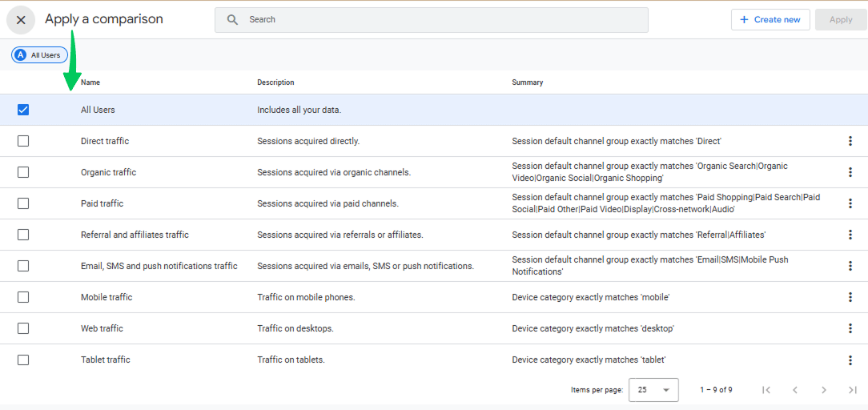Jump to the last page
868x410 pixels.
(x=852, y=390)
